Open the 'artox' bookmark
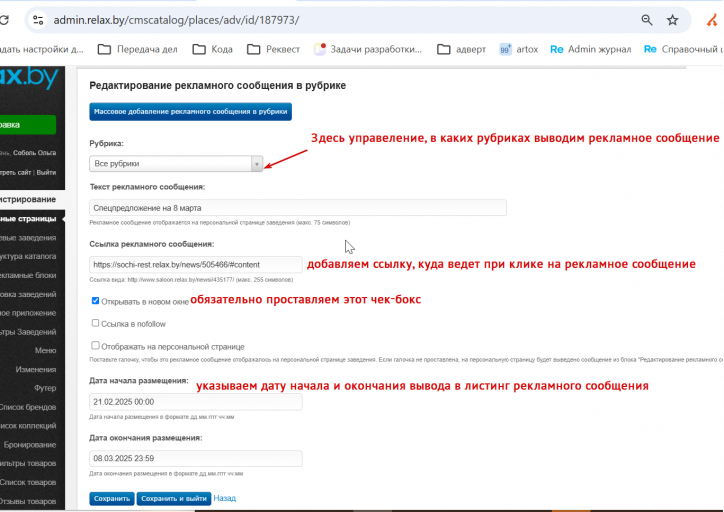This screenshot has width=724, height=512. pos(519,49)
